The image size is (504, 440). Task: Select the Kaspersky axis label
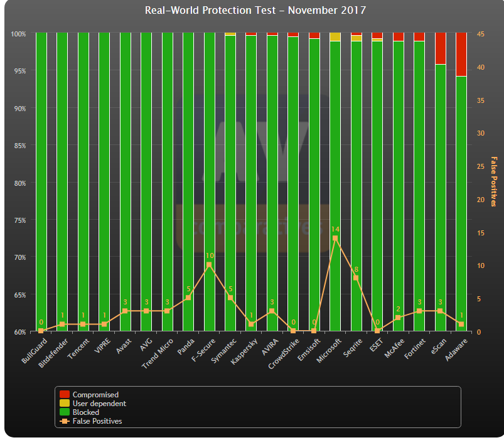tap(244, 351)
